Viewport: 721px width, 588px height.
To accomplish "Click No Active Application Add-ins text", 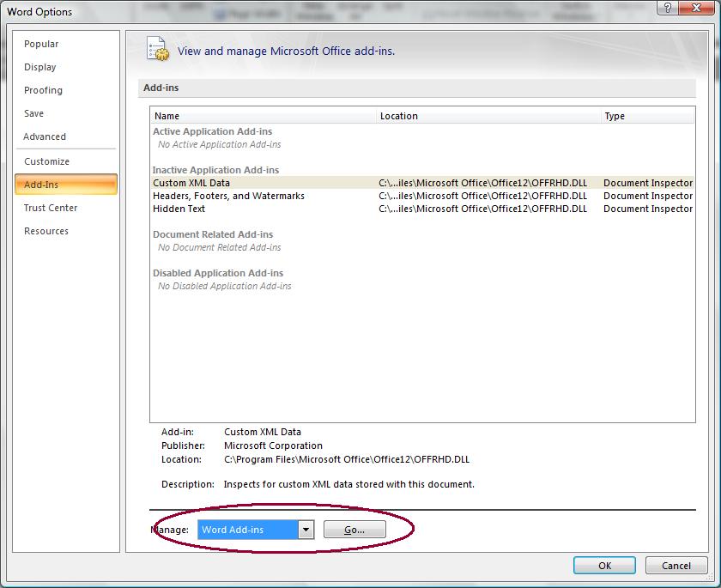I will (x=220, y=144).
